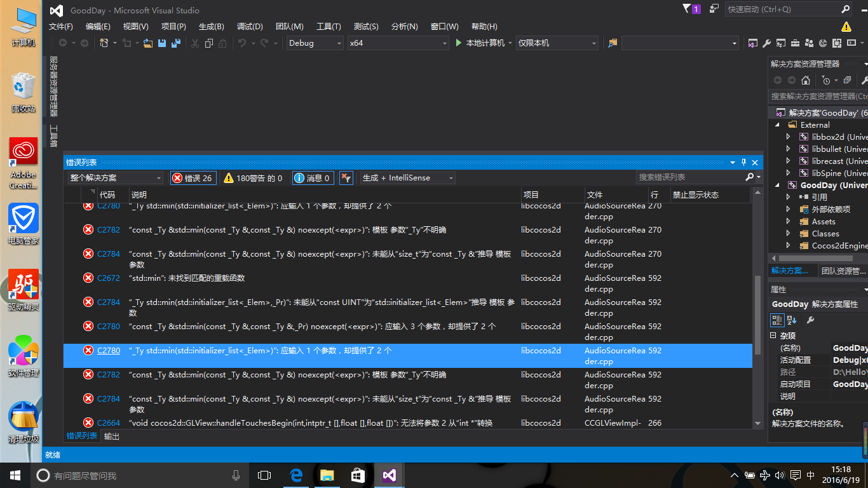Click the pending changes filter clock icon
868x488 pixels.
[827, 80]
